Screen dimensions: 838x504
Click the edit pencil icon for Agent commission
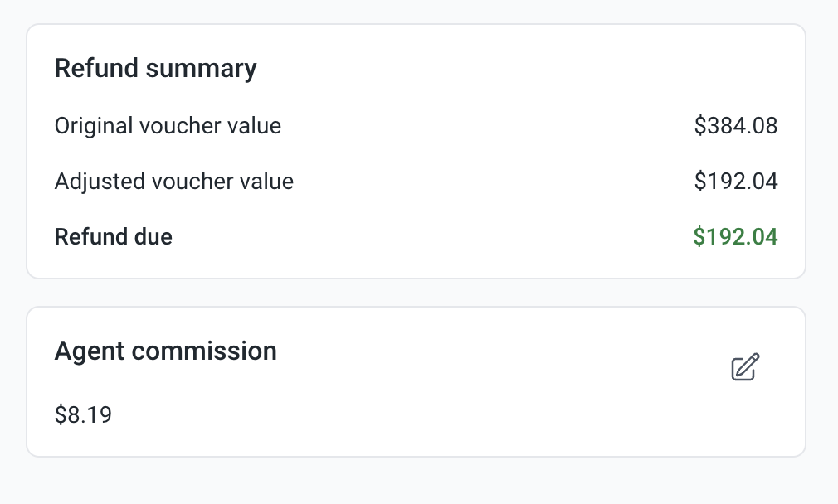point(745,367)
